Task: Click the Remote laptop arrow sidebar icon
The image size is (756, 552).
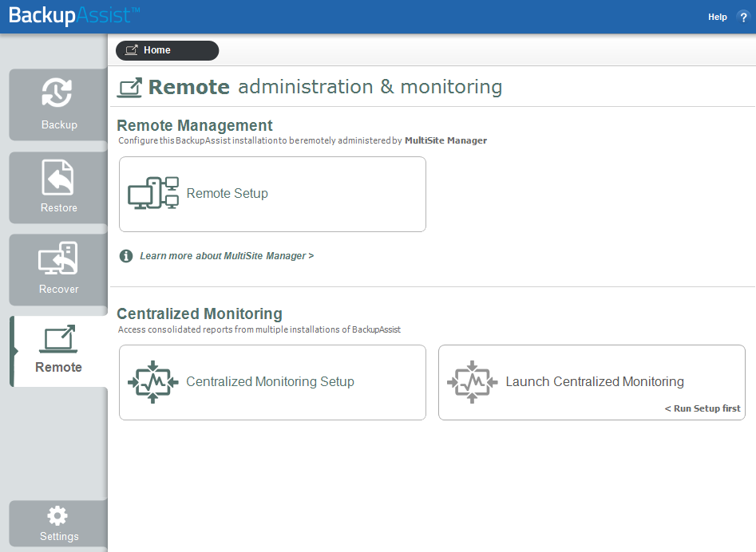Action: tap(57, 338)
